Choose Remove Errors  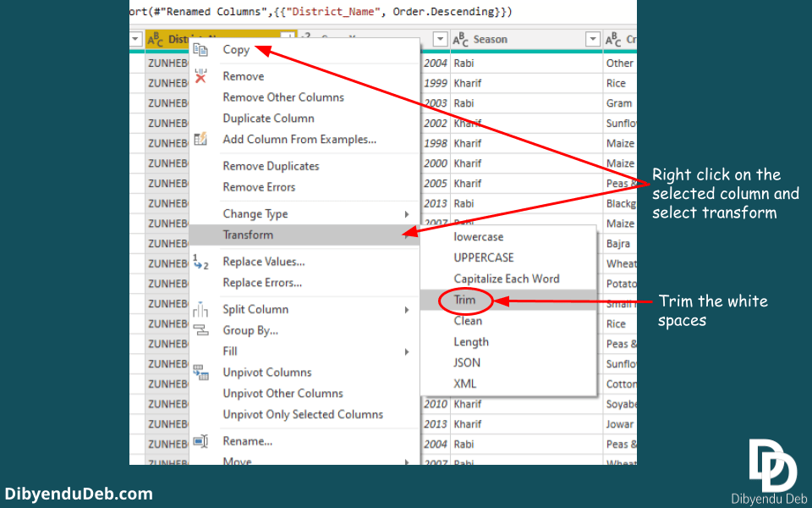coord(259,187)
